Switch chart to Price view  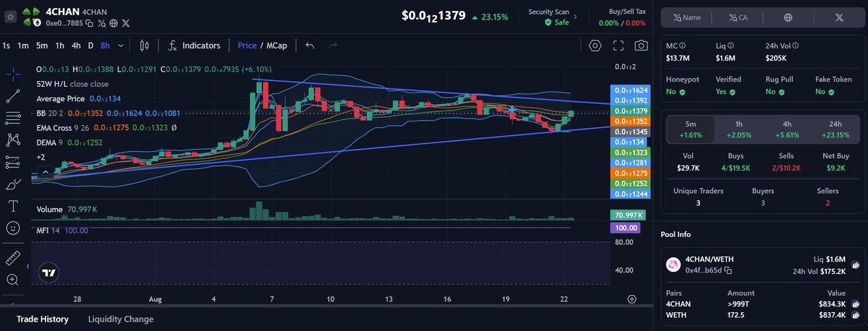pyautogui.click(x=247, y=46)
